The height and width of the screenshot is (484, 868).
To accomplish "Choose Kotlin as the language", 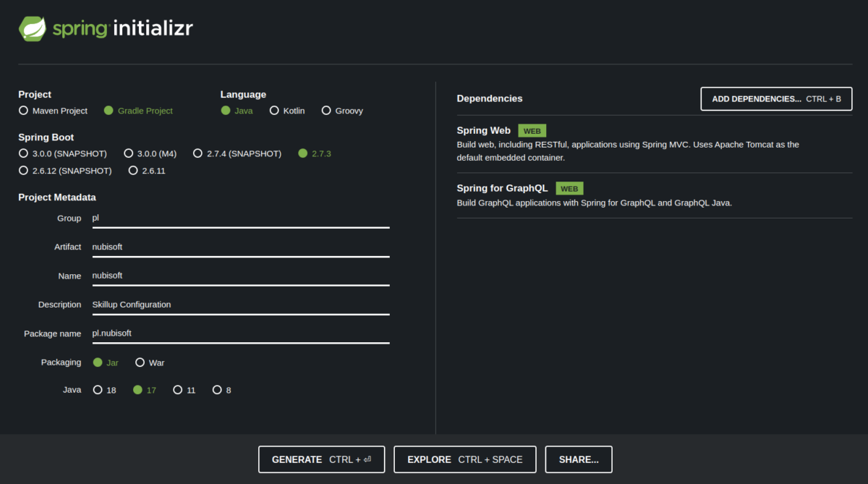I will 275,111.
